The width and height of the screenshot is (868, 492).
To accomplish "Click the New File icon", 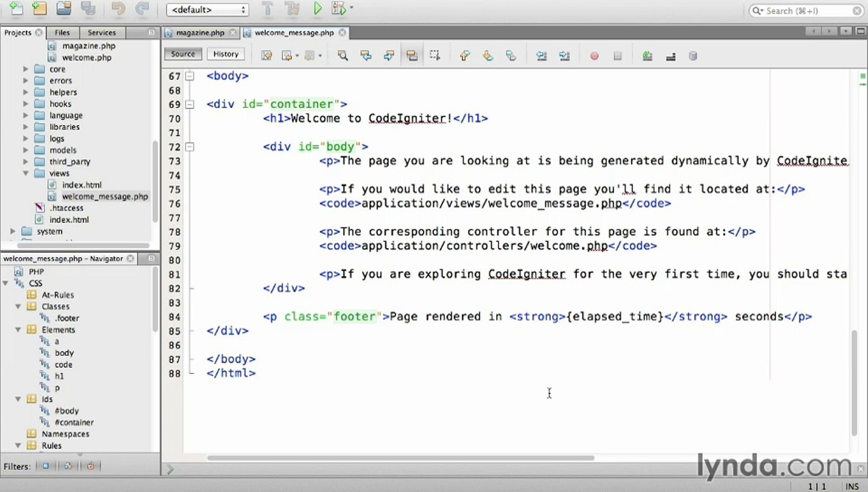I will pos(16,9).
